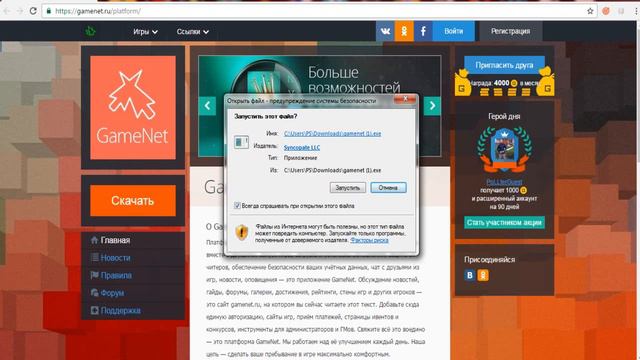640x360 pixels.
Task: Open the Факторы риска link
Action: pyautogui.click(x=369, y=240)
